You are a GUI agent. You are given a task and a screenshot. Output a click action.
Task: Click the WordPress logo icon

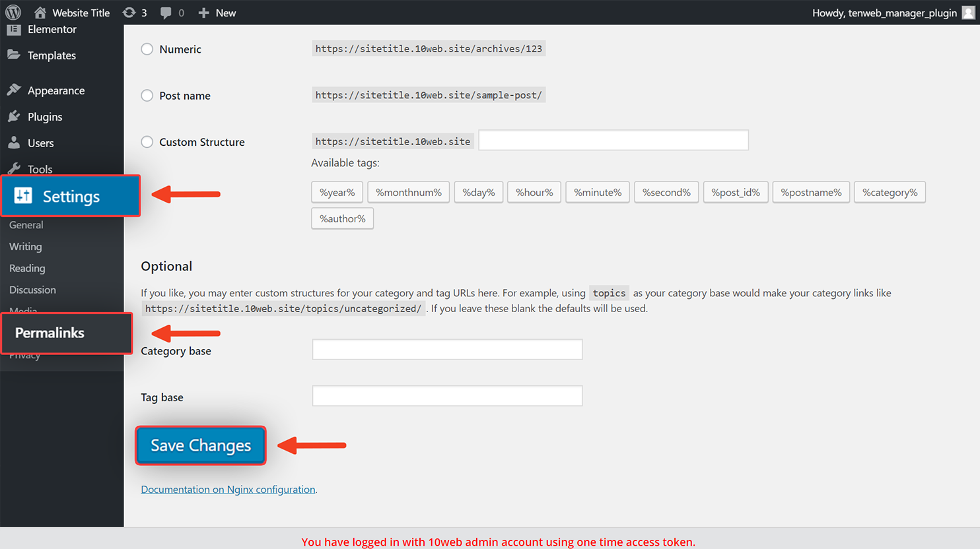[x=13, y=13]
